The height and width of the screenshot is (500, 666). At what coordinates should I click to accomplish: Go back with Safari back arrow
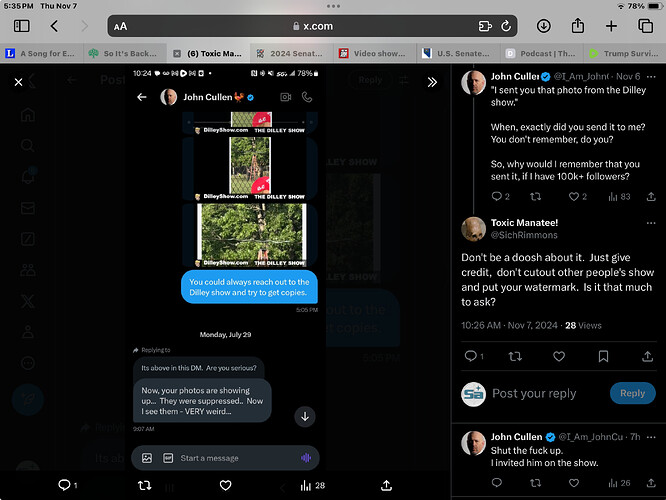pyautogui.click(x=54, y=26)
